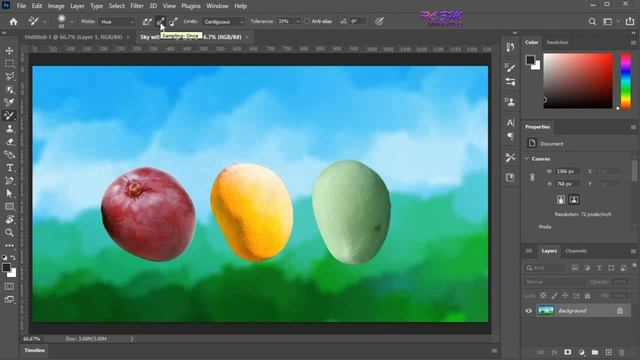Image resolution: width=640 pixels, height=360 pixels.
Task: Toggle the Anti-alias checkbox
Action: (x=307, y=22)
